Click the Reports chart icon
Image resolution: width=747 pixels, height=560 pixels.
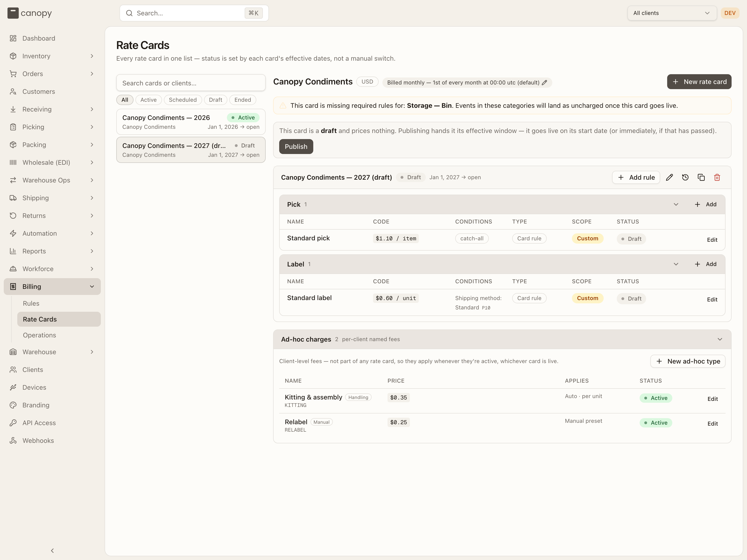tap(13, 251)
